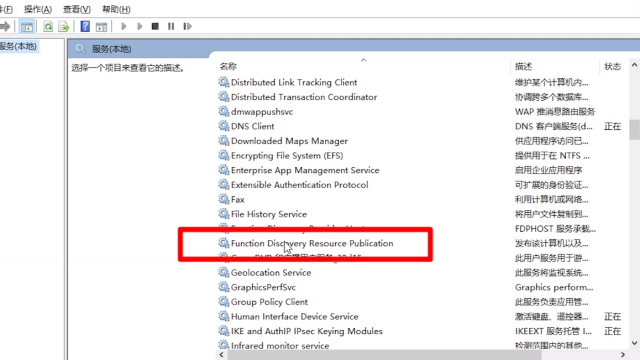Select the Geolocation Service
Screen dimensions: 640x360
tap(271, 273)
